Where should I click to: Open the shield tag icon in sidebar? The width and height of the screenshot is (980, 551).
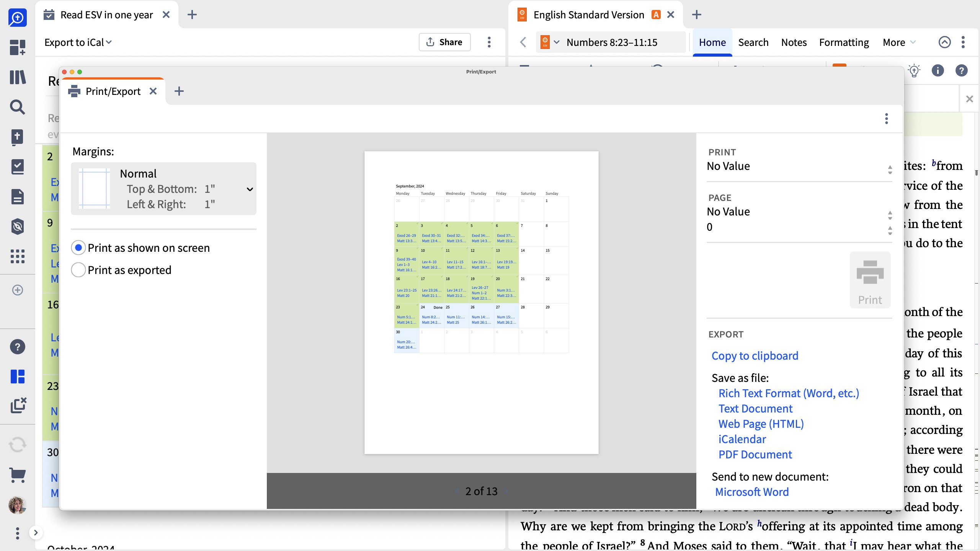click(x=17, y=227)
